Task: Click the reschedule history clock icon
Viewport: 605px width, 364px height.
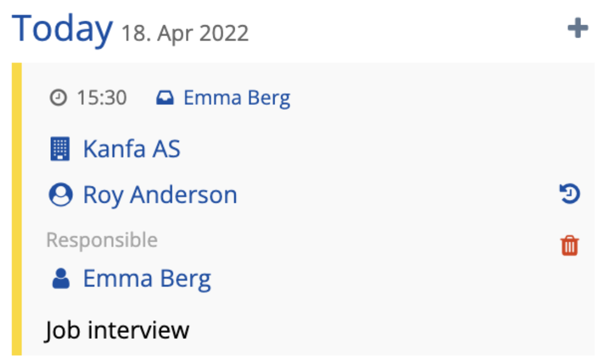Action: (569, 194)
